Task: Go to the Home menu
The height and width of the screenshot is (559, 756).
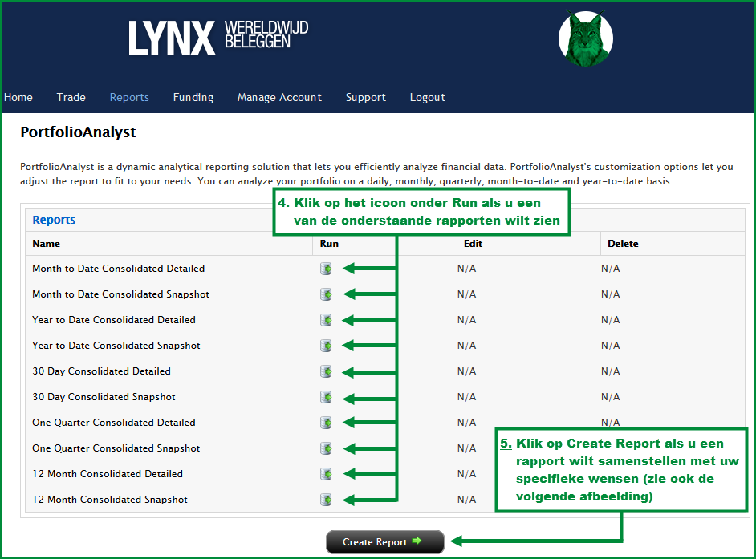Action: (x=18, y=97)
